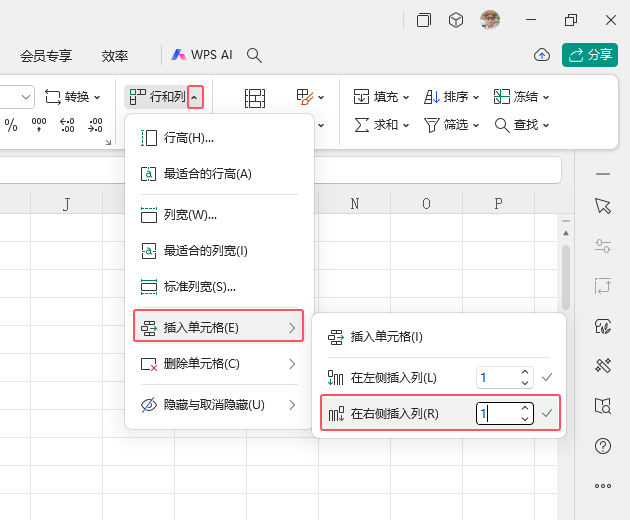
Task: Open 插入单元格(E) submenu
Action: (x=219, y=328)
